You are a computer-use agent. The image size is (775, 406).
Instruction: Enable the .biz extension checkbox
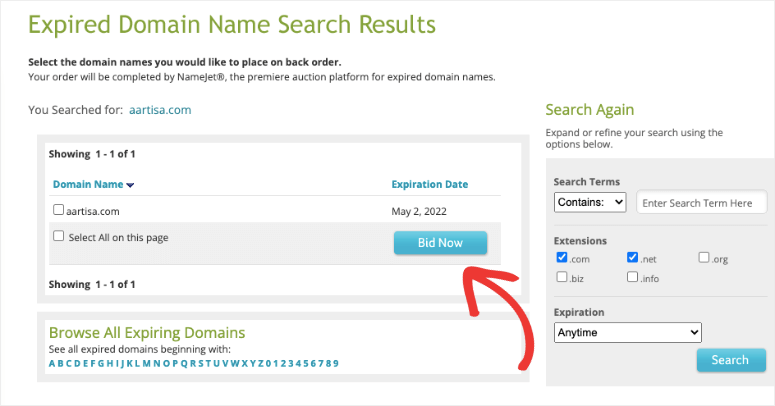[561, 276]
